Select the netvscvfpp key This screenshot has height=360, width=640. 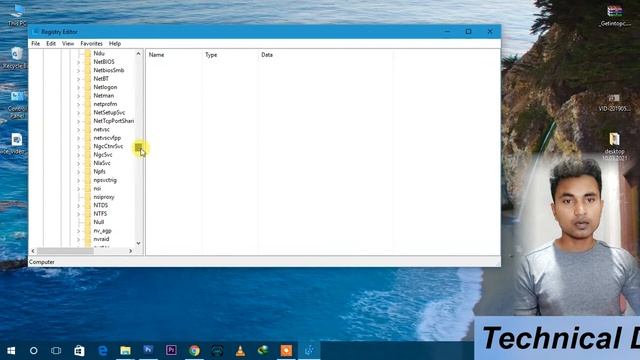107,138
